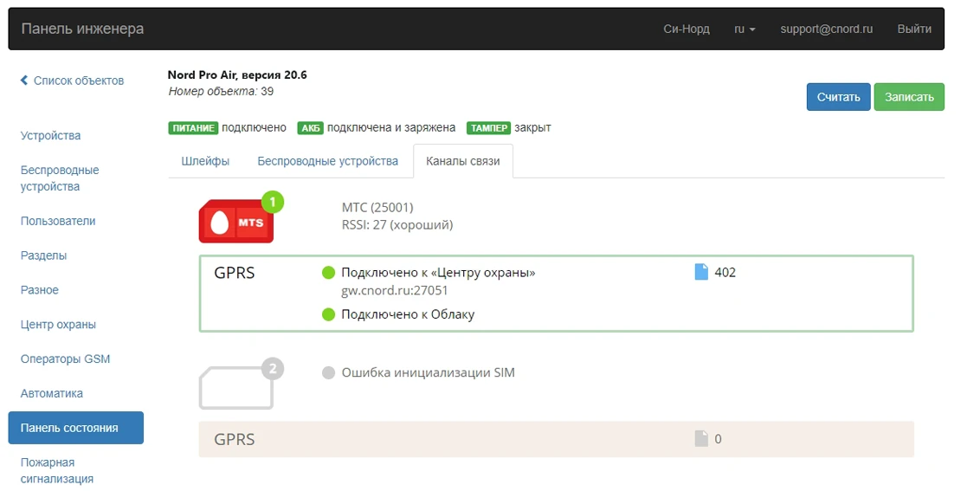This screenshot has height=491, width=980.
Task: Click the back chevron to Список объектов
Action: (24, 81)
